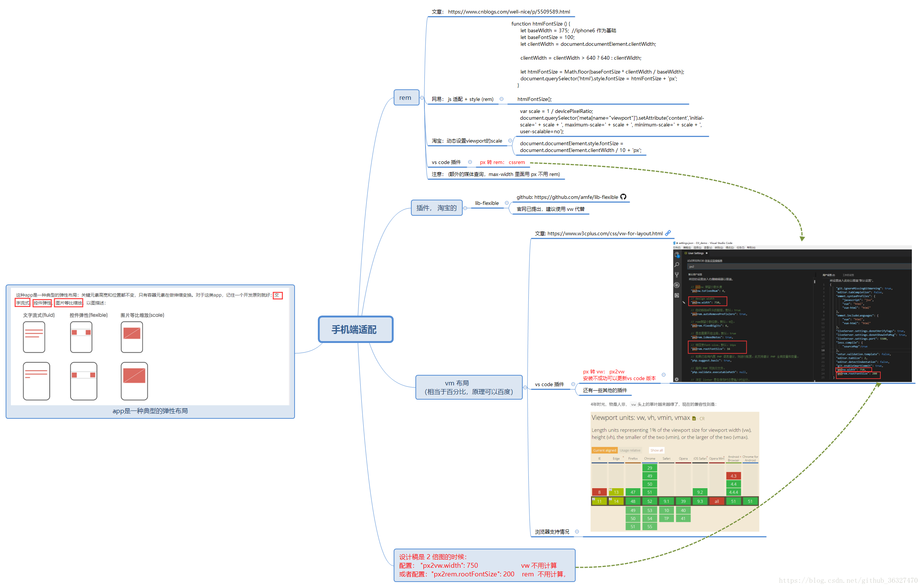This screenshot has height=588, width=922.
Task: Click px2rem.rootFontSize: 200 line in user settings
Action: 857,374
